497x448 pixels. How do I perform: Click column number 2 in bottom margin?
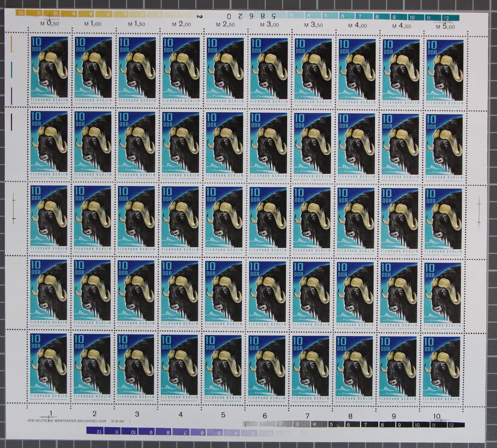[x=94, y=413]
